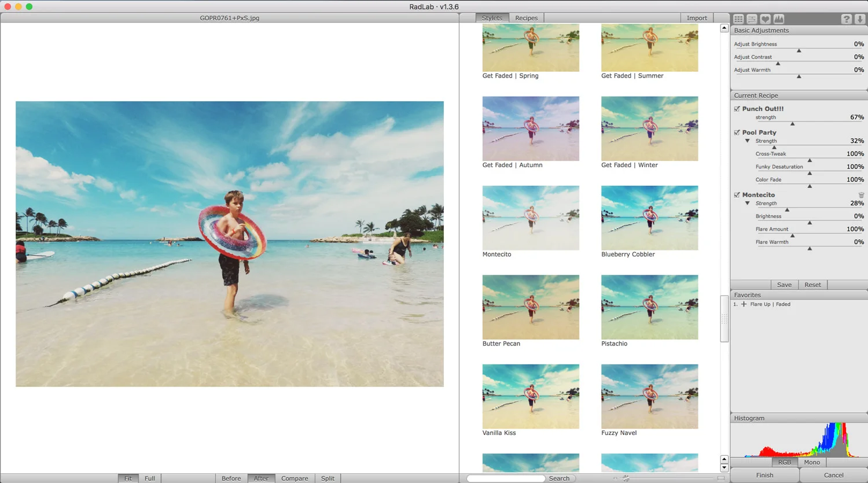
Task: Switch to Compare view
Action: 295,478
